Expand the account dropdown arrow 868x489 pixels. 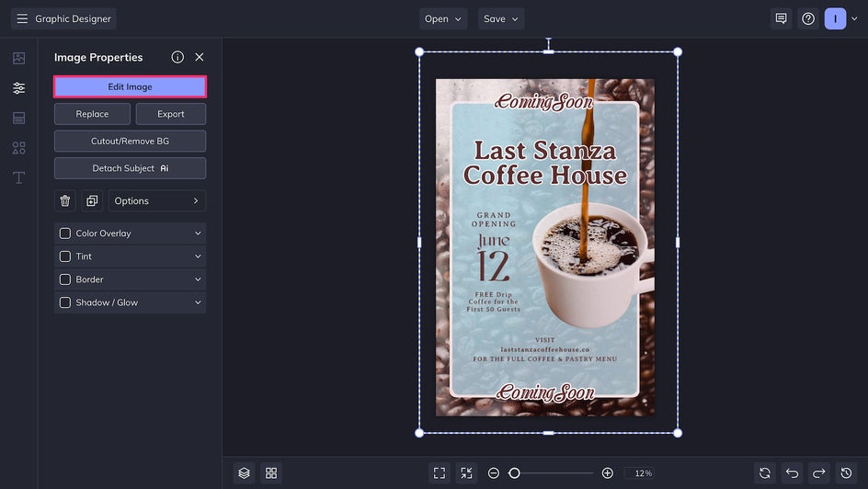(854, 18)
